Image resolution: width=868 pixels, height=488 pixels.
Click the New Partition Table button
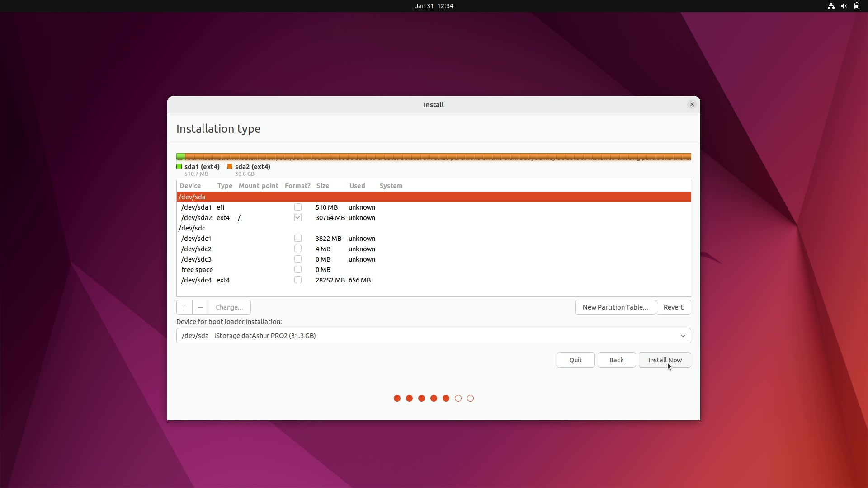615,307
